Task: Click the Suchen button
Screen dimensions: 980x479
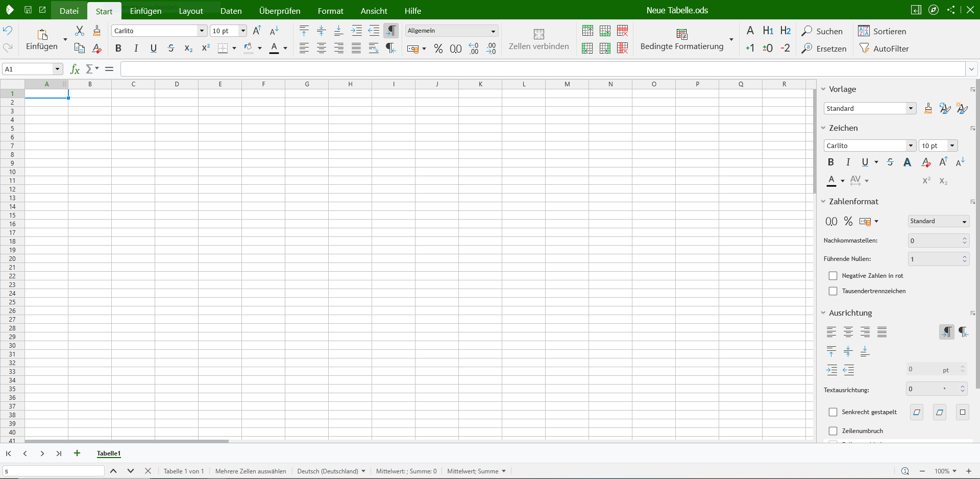Action: [x=822, y=31]
